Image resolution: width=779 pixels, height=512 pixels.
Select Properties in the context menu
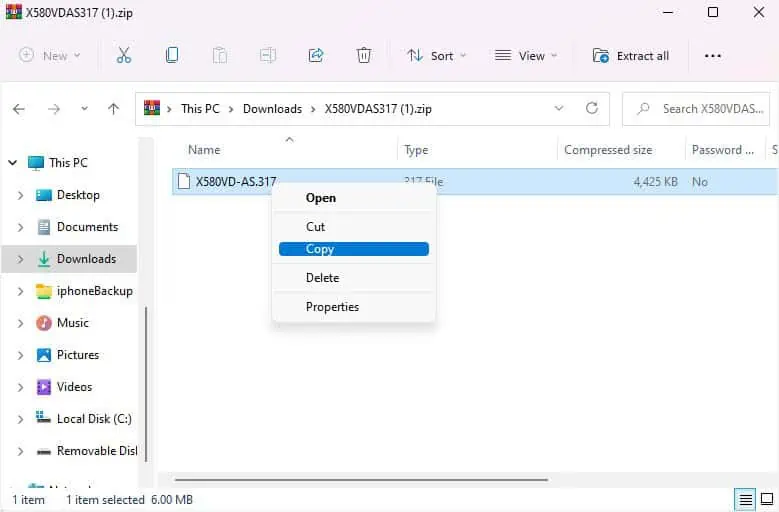[332, 307]
